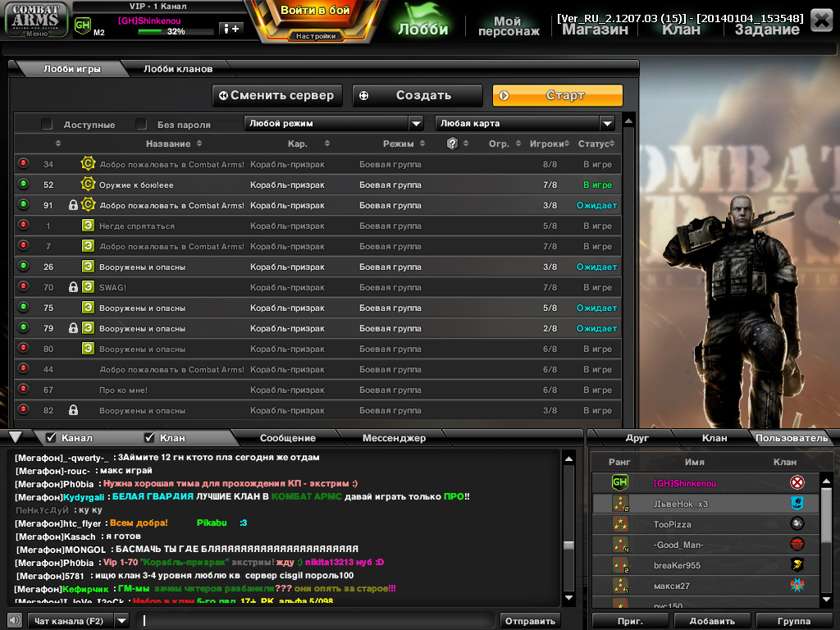Screen dimensions: 840x630
Task: Click the GH rank icon in user list
Action: (x=620, y=482)
